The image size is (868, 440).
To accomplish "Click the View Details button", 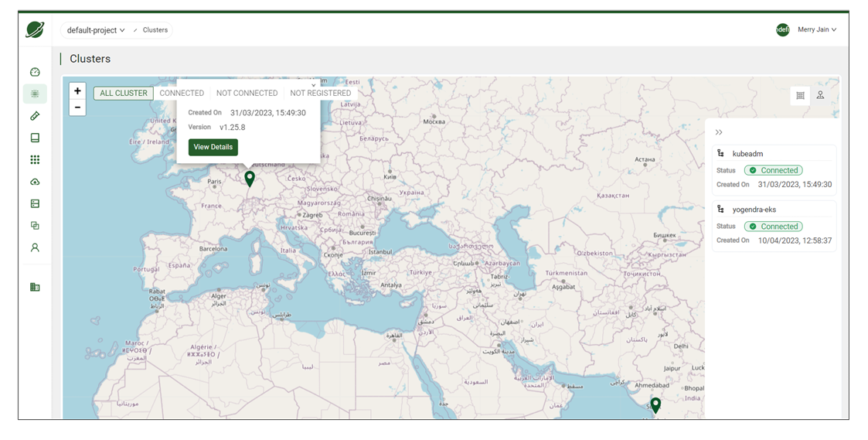I will (213, 147).
